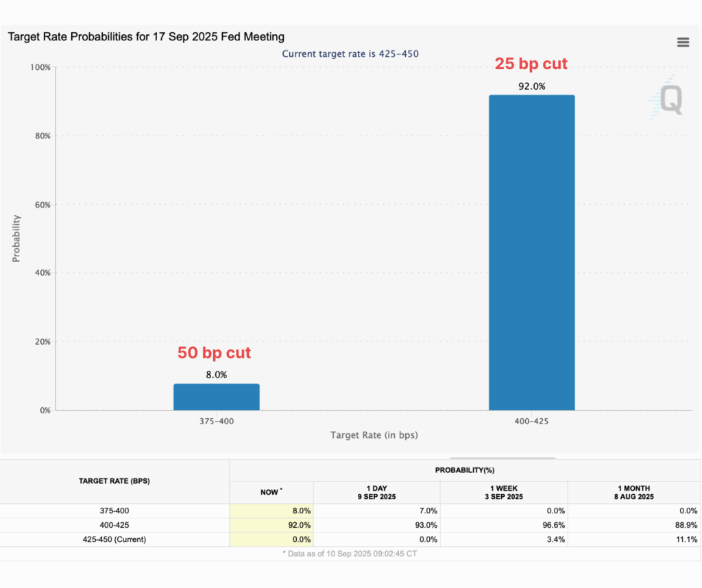Select the red '25 bp cut' annotation

(531, 64)
